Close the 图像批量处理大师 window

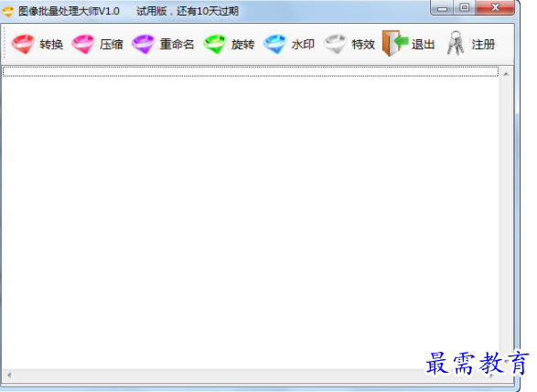495,7
